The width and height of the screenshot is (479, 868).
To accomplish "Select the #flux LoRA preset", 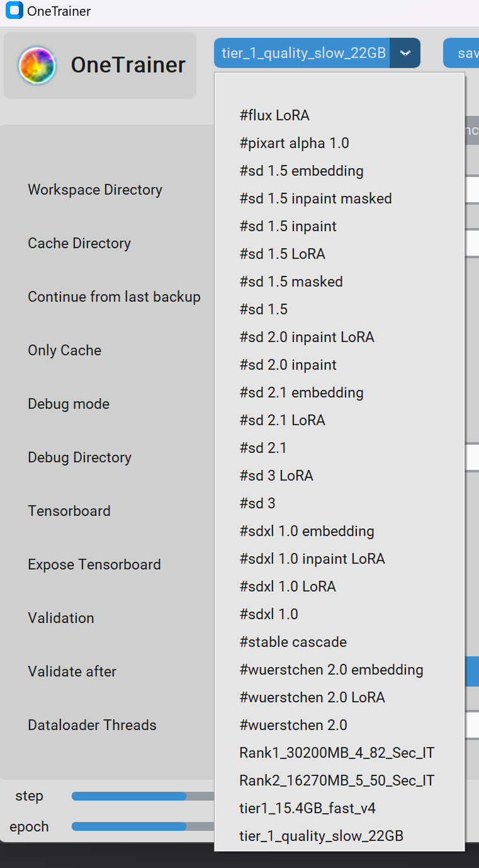I will pyautogui.click(x=274, y=115).
